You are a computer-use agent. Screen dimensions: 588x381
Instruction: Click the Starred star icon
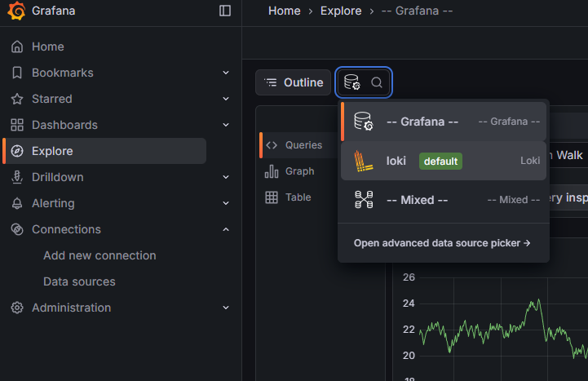click(17, 99)
